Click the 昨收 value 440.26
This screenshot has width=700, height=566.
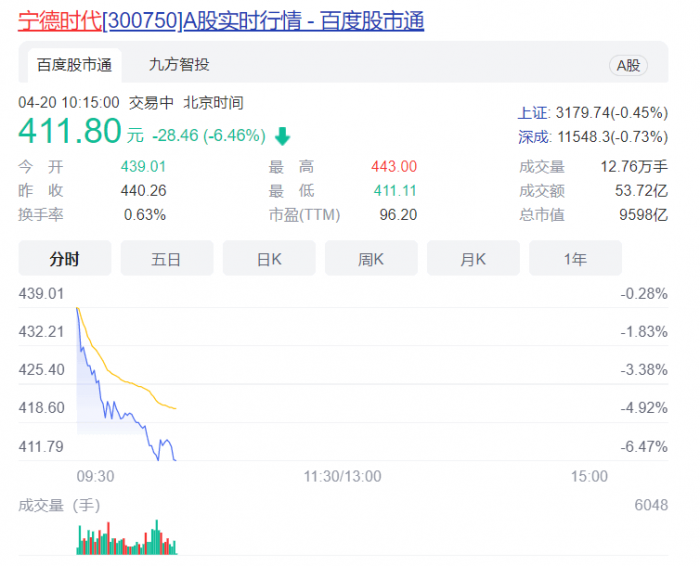143,191
